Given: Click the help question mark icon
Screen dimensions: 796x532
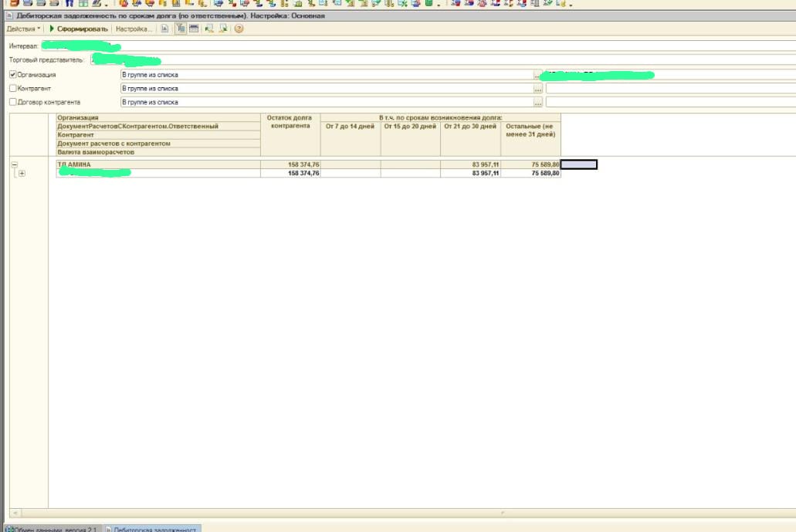Looking at the screenshot, I should [x=239, y=29].
